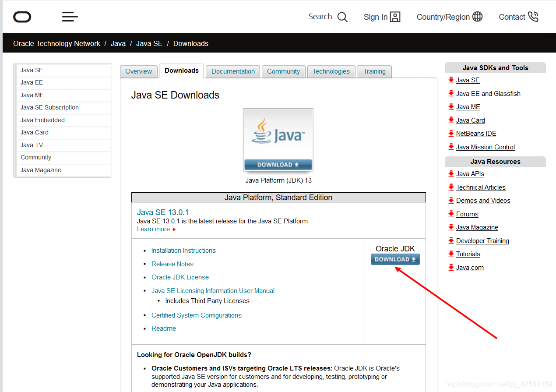556x392 pixels.
Task: Click the Contact phone icon
Action: pos(533,17)
